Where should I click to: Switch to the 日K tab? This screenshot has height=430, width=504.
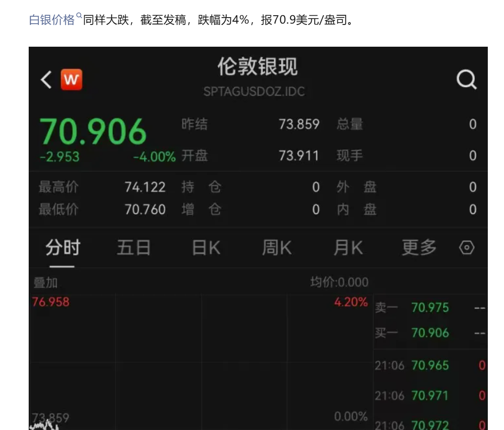206,247
